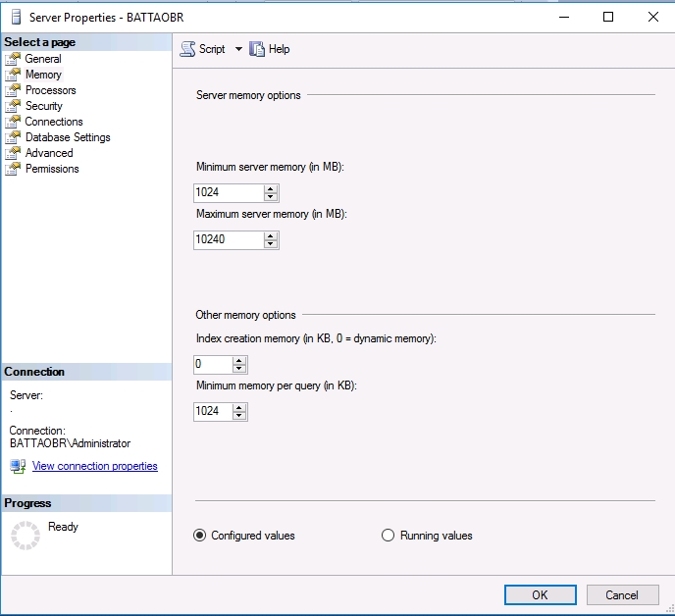
Task: Open the Permissions page
Action: coord(52,169)
